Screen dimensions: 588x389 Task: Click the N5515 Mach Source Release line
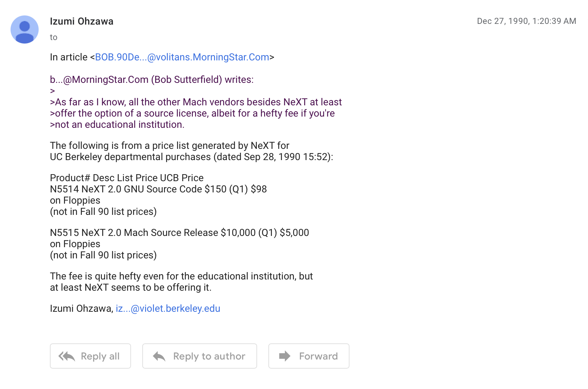(x=179, y=233)
